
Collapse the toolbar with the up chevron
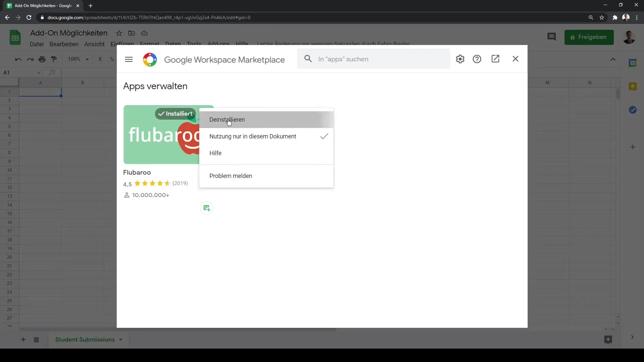[613, 59]
